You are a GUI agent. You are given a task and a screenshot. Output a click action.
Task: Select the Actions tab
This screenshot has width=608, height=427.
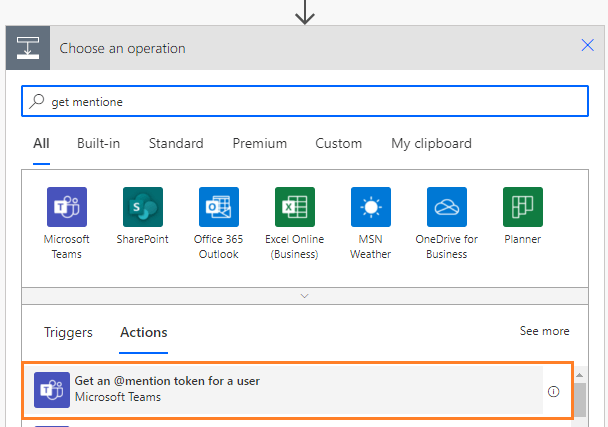(x=144, y=332)
